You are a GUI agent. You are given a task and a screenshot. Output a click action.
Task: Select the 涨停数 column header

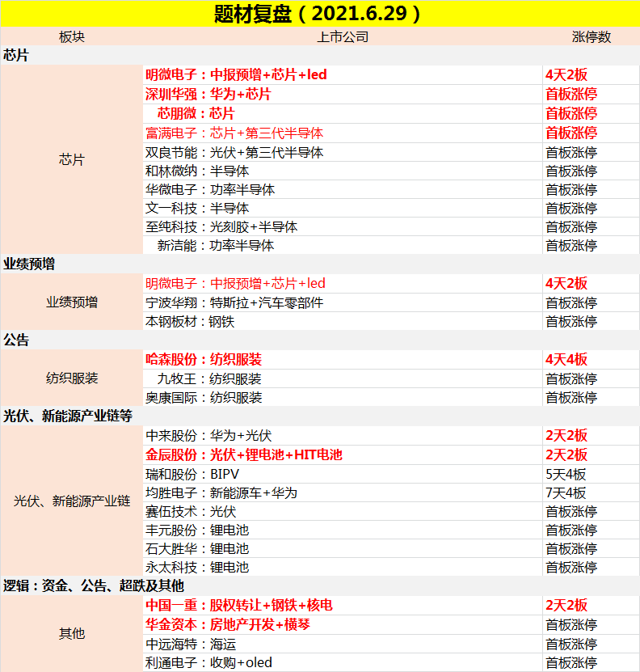592,37
